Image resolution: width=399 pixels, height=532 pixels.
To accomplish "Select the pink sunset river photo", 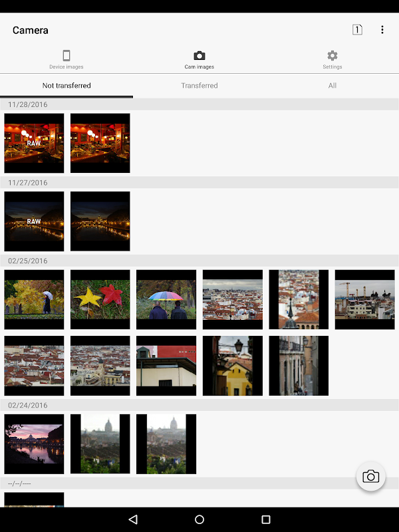I will 34,444.
